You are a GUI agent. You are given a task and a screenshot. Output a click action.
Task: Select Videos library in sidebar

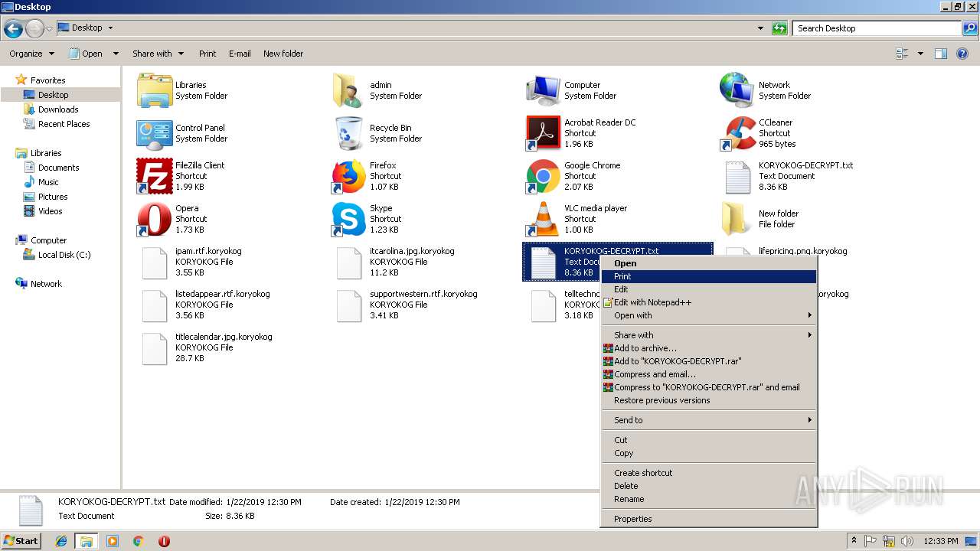tap(50, 211)
